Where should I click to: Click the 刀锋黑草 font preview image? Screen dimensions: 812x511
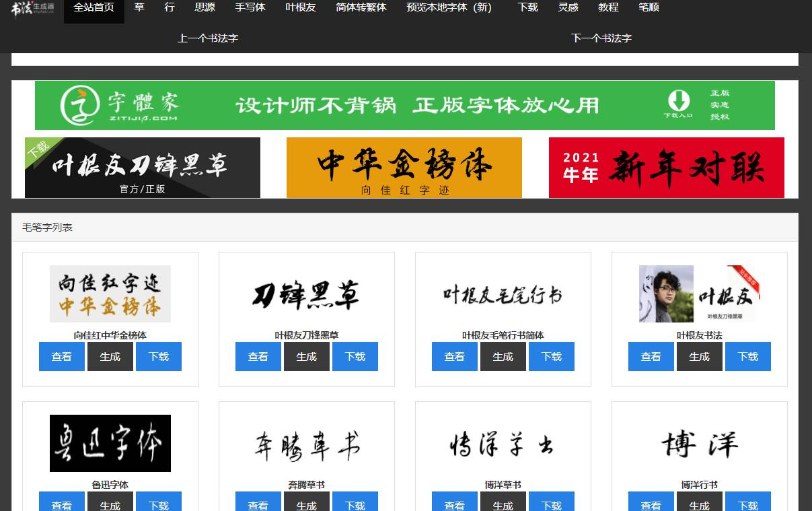click(307, 295)
